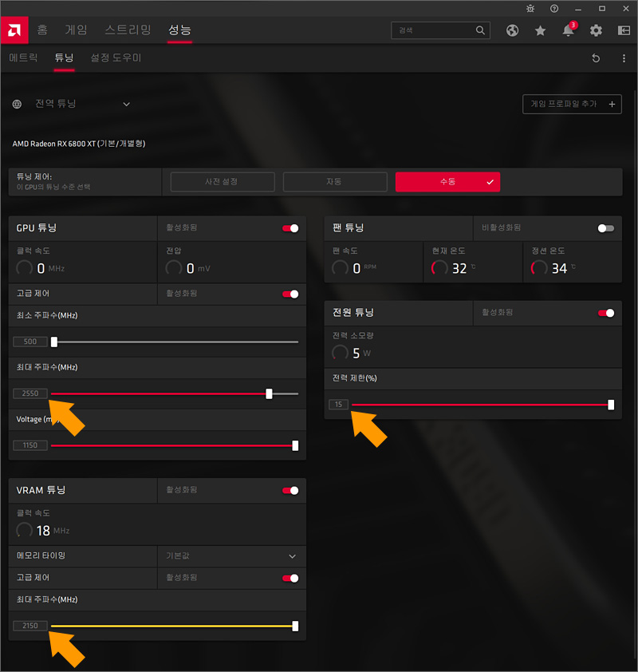Maximize the Radeon Software window
638x672 pixels.
[x=602, y=9]
